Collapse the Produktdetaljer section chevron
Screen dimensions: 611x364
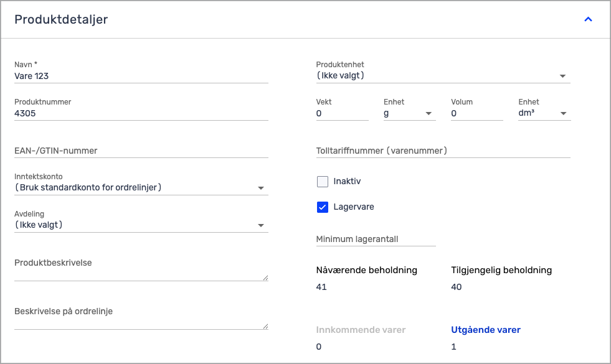[587, 19]
